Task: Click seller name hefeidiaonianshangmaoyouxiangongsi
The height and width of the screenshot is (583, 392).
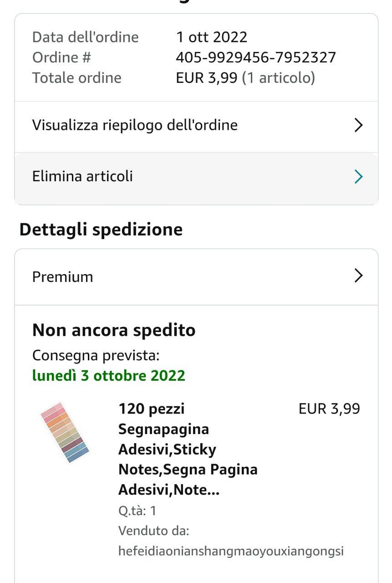Action: tap(231, 551)
